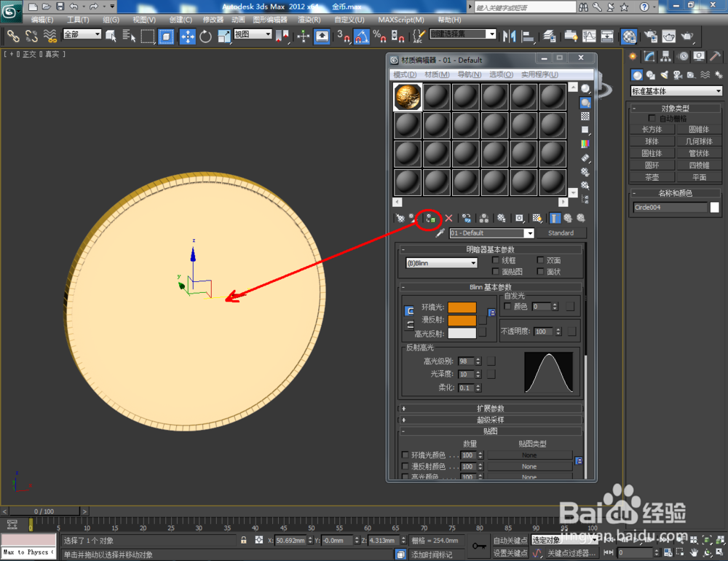Open the named selection sets dropdown
Image resolution: width=728 pixels, height=561 pixels.
click(x=463, y=34)
